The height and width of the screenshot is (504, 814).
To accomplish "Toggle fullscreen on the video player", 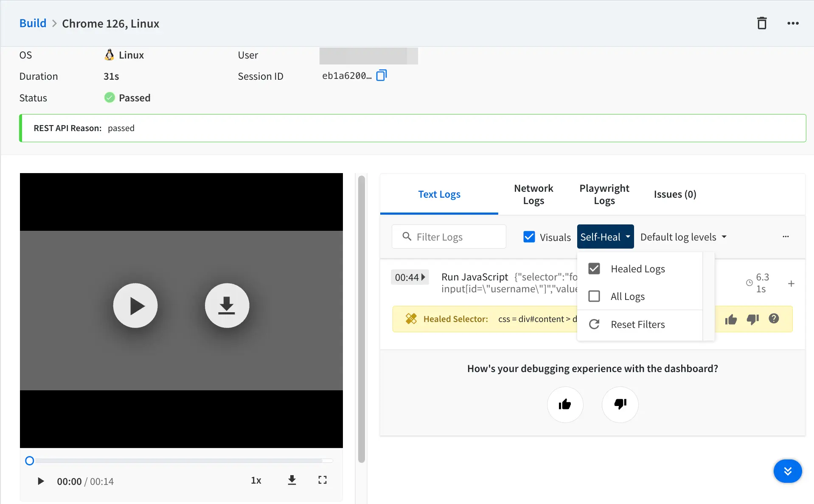I will [323, 480].
